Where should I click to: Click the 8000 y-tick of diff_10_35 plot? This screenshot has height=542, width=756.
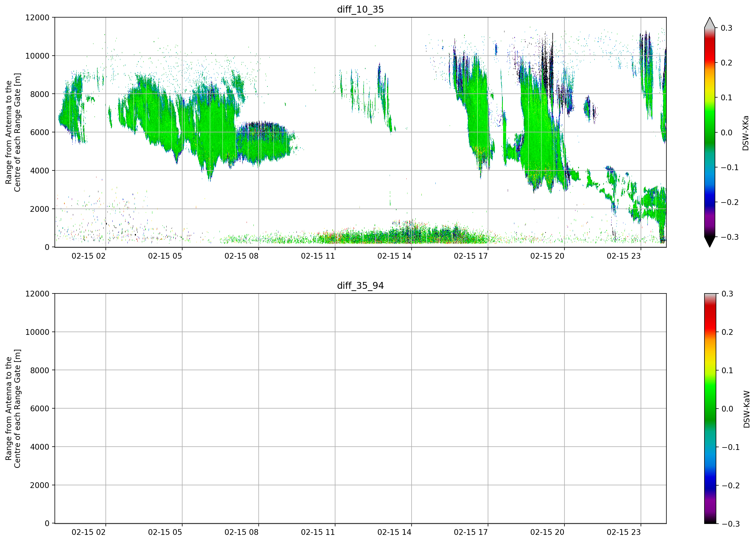(40, 94)
